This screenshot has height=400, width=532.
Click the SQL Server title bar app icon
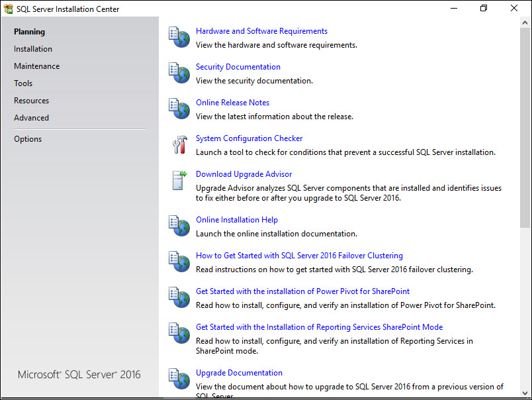pos(8,9)
